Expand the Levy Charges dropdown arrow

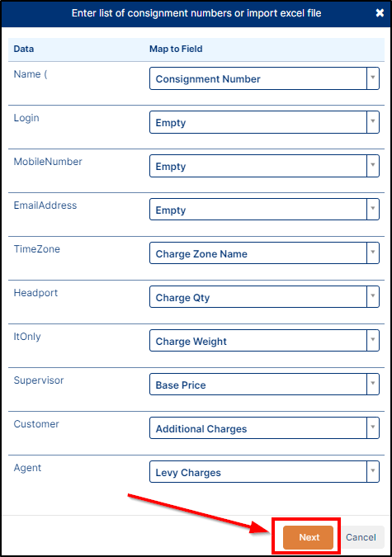[x=373, y=471]
